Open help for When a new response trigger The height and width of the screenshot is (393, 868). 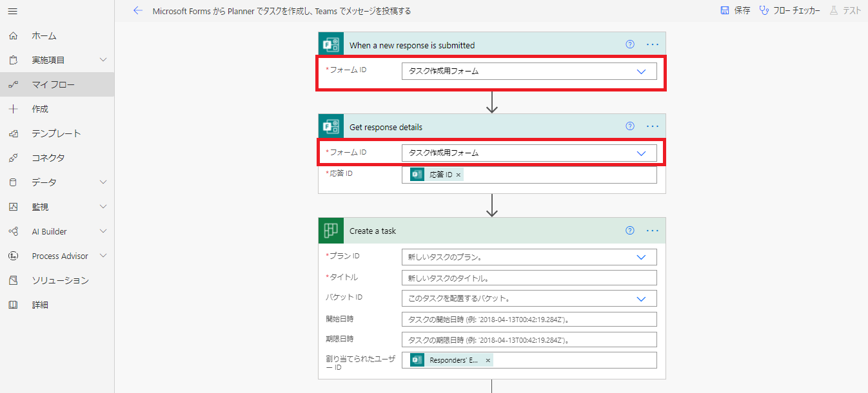pos(630,45)
